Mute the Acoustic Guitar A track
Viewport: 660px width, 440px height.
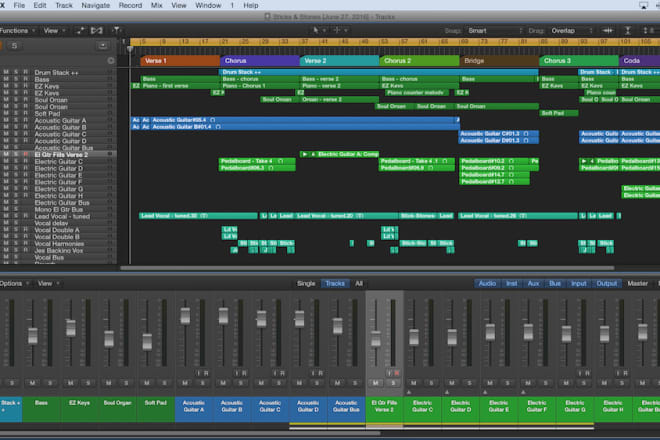(x=6, y=120)
